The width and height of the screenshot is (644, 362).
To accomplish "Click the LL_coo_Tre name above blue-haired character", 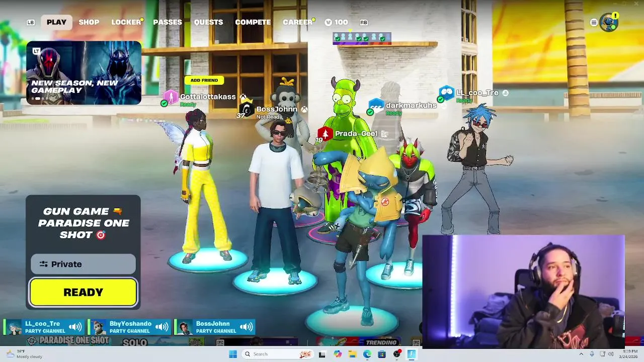I will tap(477, 93).
